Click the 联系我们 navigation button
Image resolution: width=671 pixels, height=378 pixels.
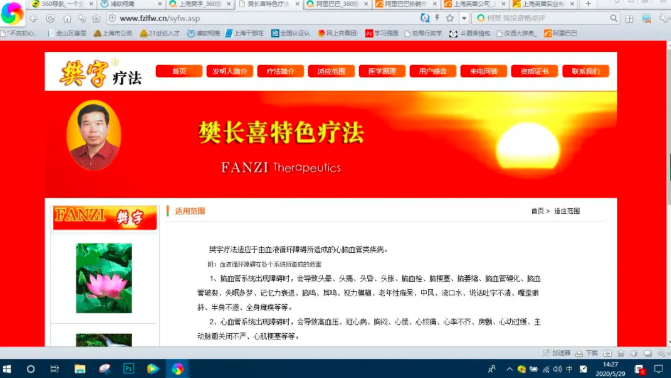585,71
